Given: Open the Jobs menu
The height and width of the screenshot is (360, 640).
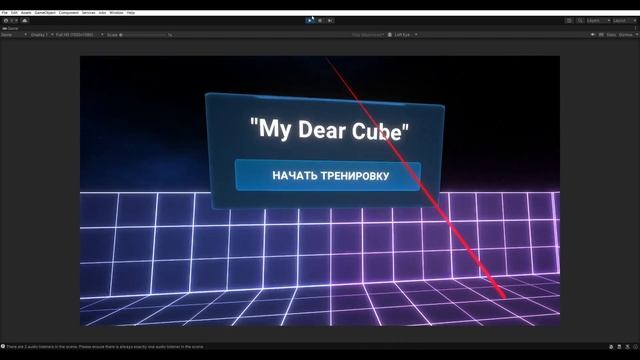Looking at the screenshot, I should [x=102, y=13].
